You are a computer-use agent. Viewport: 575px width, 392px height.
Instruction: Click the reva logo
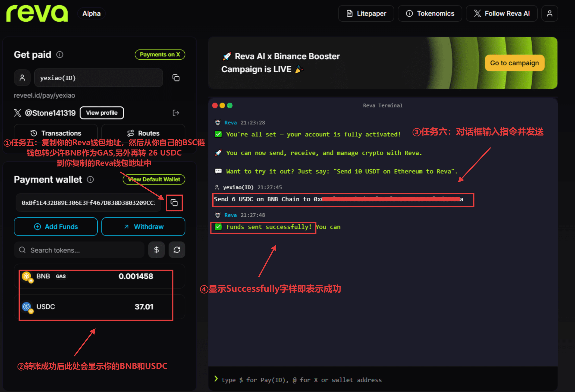(37, 13)
